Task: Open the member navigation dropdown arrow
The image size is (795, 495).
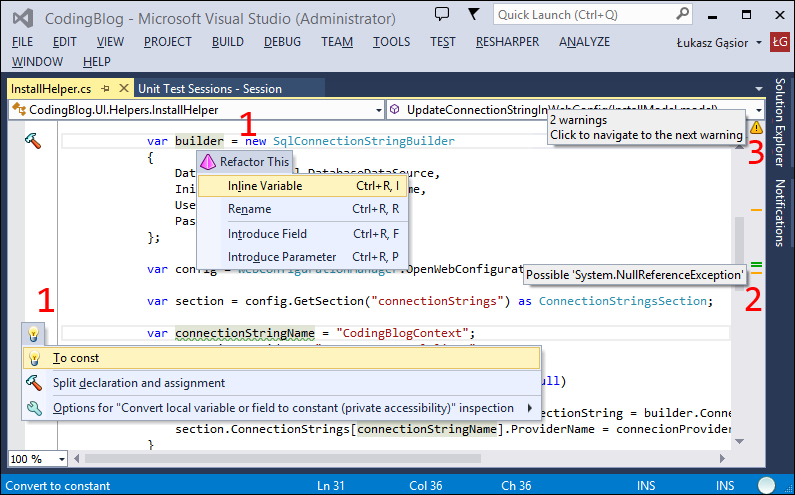Action: pyautogui.click(x=758, y=110)
